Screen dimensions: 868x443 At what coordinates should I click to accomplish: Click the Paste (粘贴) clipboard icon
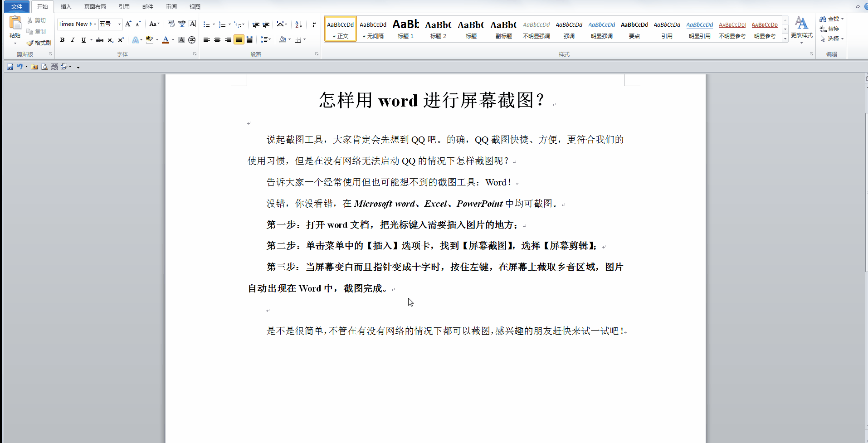click(x=15, y=24)
